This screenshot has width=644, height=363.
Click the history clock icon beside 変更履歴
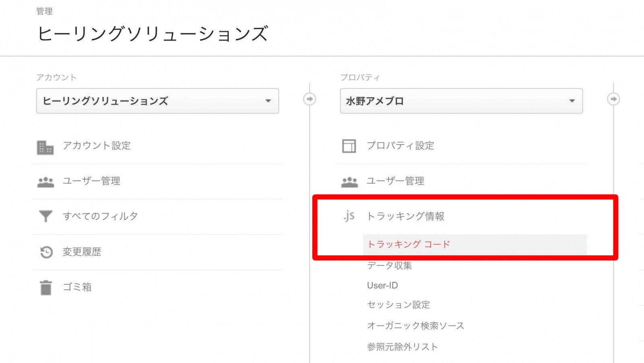pos(46,252)
